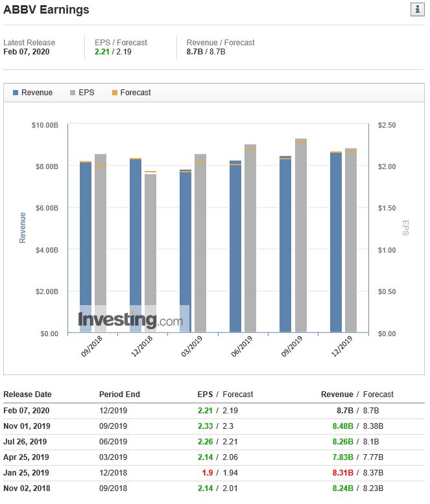Click the vertical EPS axis title
The width and height of the screenshot is (430, 504).
(x=405, y=228)
